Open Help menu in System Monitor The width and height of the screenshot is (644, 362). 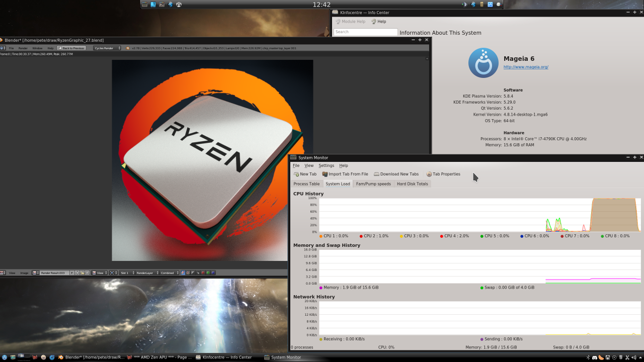click(x=344, y=165)
